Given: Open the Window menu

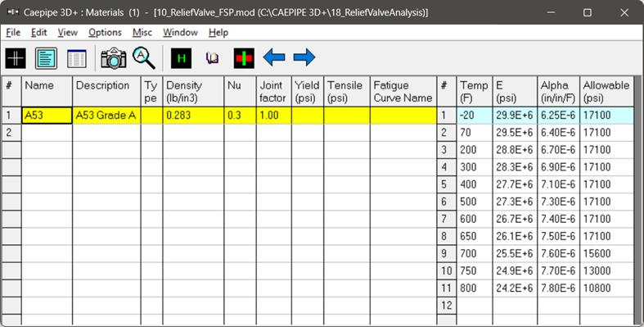Looking at the screenshot, I should coord(180,33).
